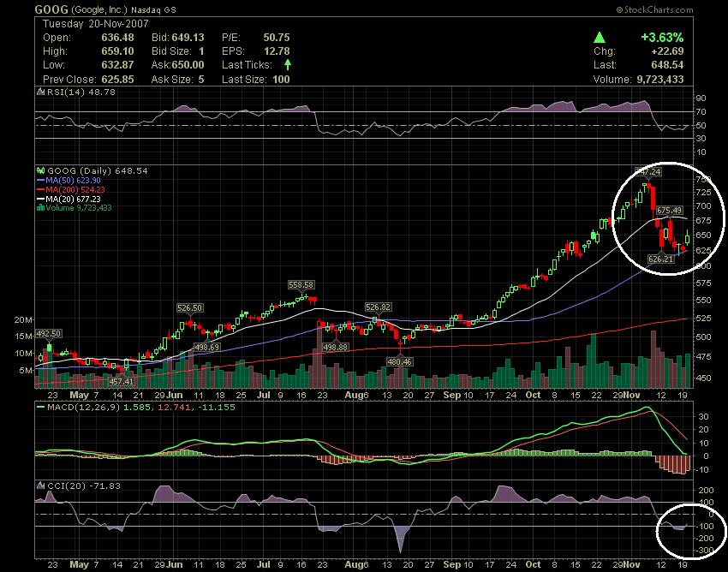Click the header Volume: 9,723,433 value

(x=660, y=80)
